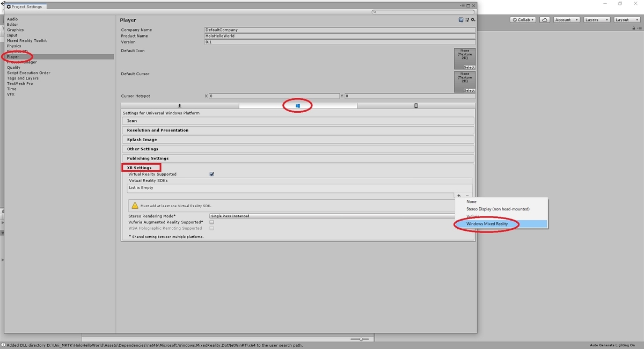
Task: Select the standalone platform download-arrow tab
Action: (180, 106)
